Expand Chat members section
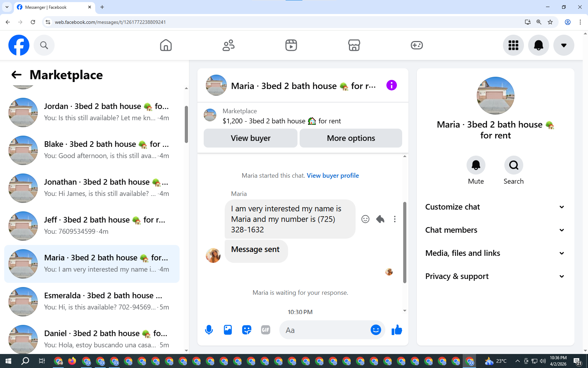Image resolution: width=588 pixels, height=368 pixels. click(x=496, y=230)
